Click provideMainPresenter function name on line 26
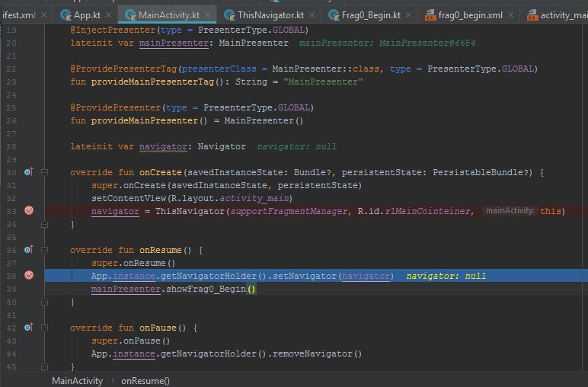Viewport: 588px width, 387px height. tap(145, 121)
